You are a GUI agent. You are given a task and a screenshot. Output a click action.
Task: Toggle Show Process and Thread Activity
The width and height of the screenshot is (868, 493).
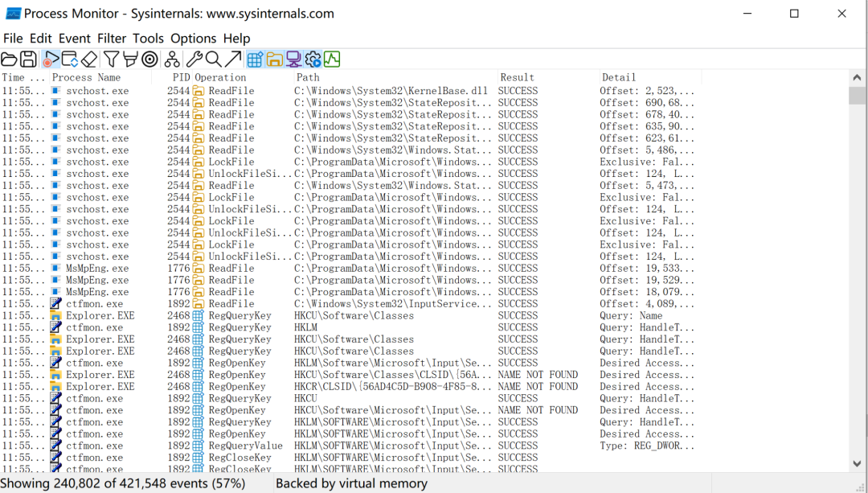pyautogui.click(x=313, y=60)
